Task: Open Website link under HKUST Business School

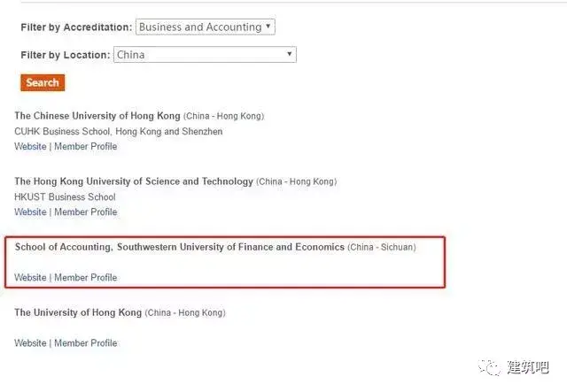Action: click(x=30, y=212)
